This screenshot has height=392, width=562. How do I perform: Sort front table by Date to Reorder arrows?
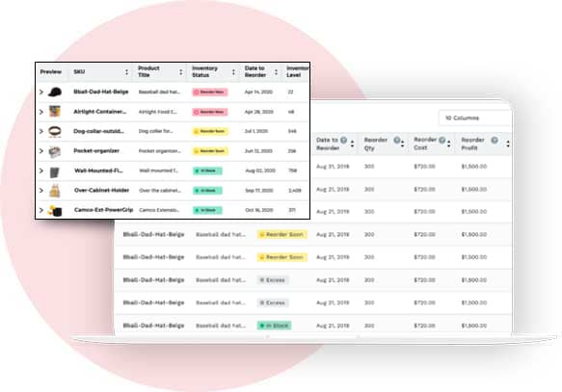click(x=276, y=72)
